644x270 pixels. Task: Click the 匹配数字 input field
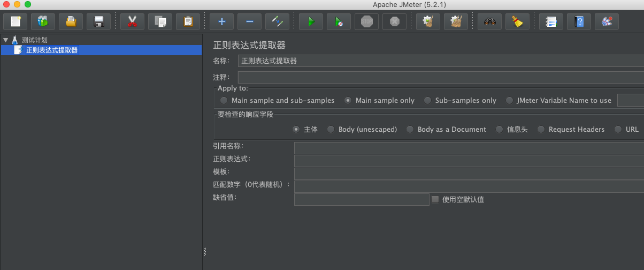469,186
